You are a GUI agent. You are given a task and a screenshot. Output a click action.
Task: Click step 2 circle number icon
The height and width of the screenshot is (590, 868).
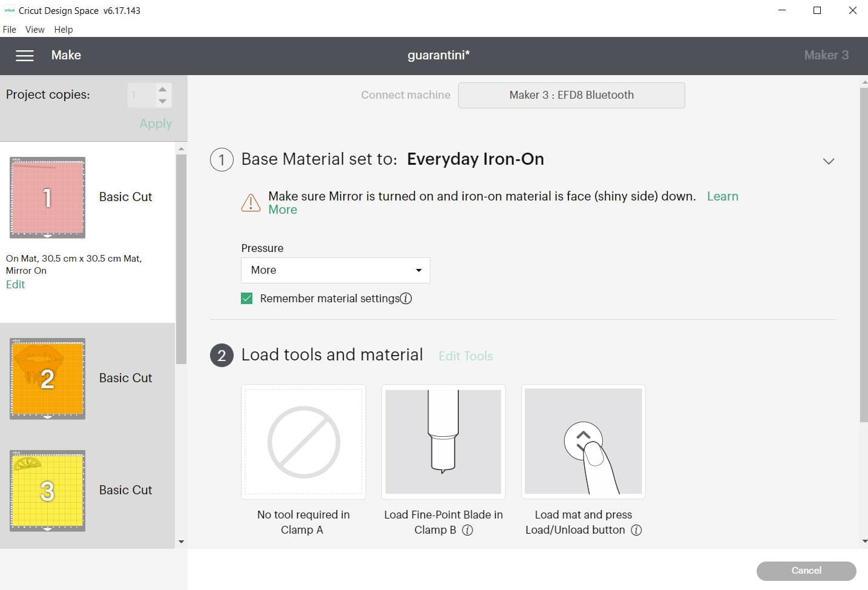[x=222, y=356]
